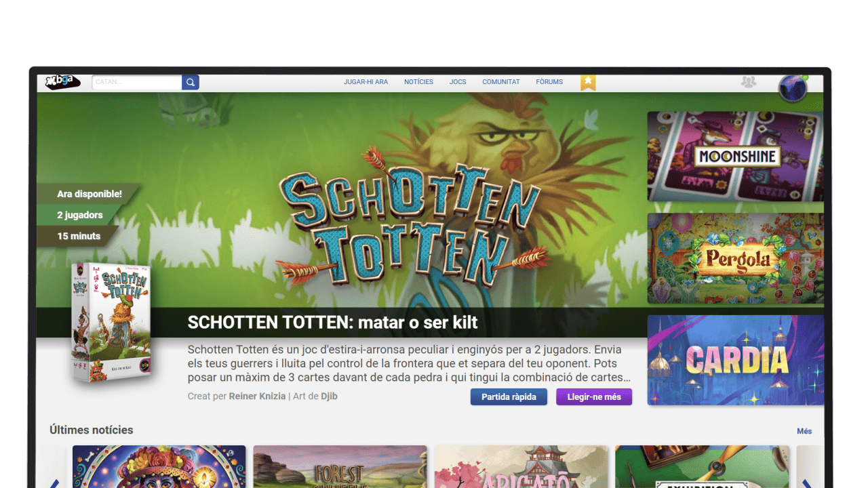
Task: Click the BGA logo in the header
Action: (x=62, y=82)
